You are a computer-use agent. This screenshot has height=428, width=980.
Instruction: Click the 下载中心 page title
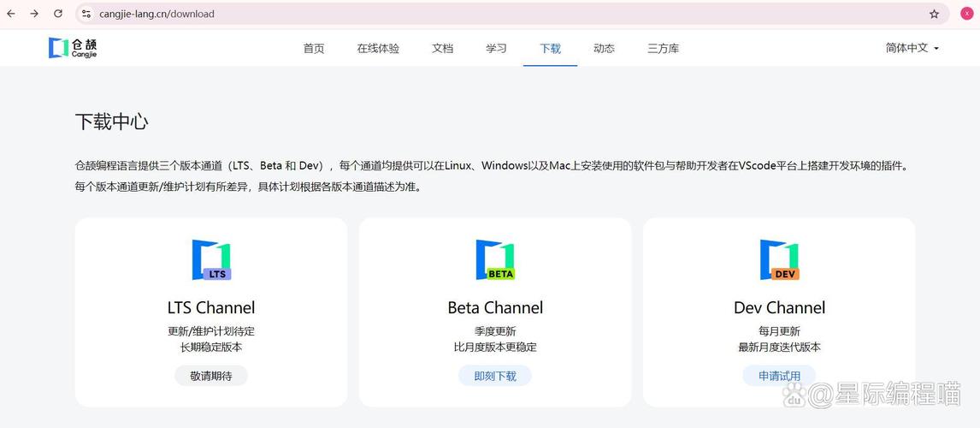[112, 122]
